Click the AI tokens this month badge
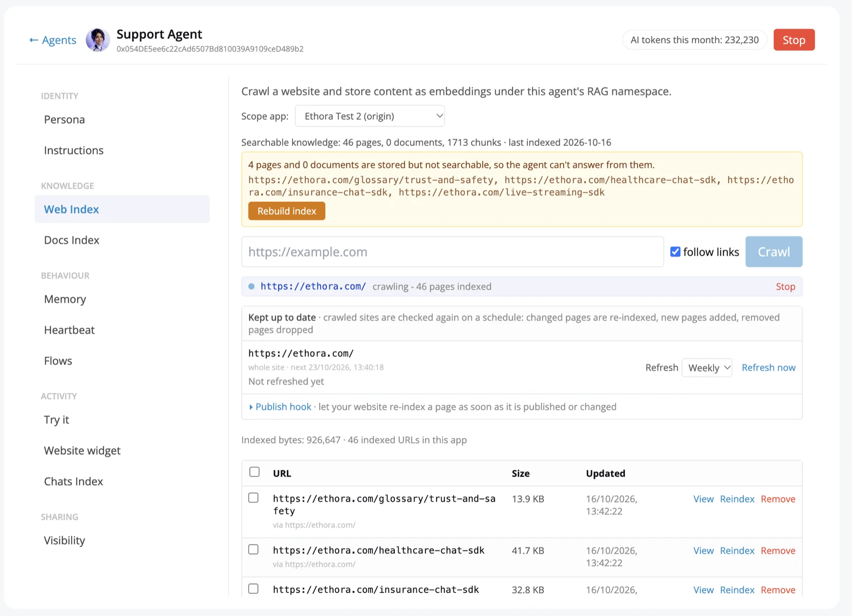The image size is (852, 616). [694, 40]
